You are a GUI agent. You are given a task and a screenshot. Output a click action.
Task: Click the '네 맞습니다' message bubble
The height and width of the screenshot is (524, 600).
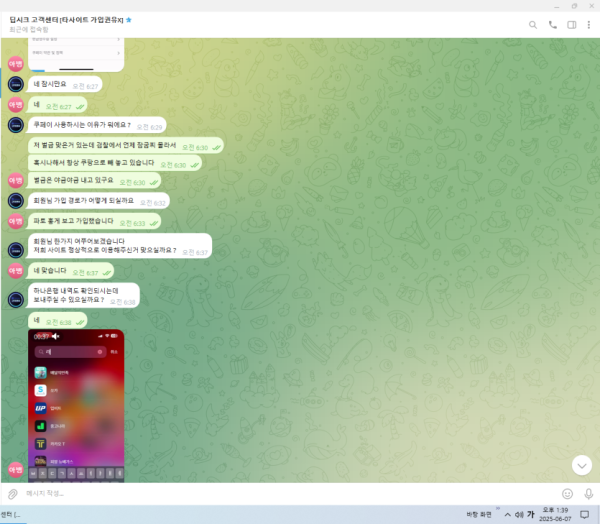coord(70,271)
